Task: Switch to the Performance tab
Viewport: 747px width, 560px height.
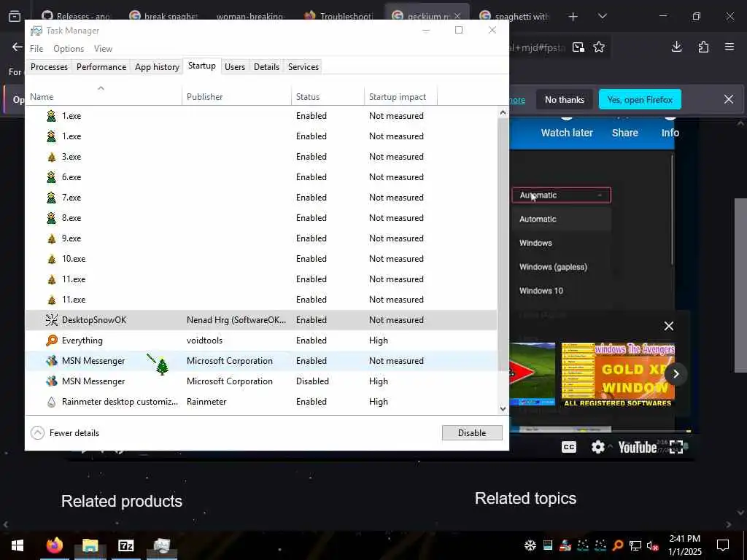Action: [x=101, y=66]
